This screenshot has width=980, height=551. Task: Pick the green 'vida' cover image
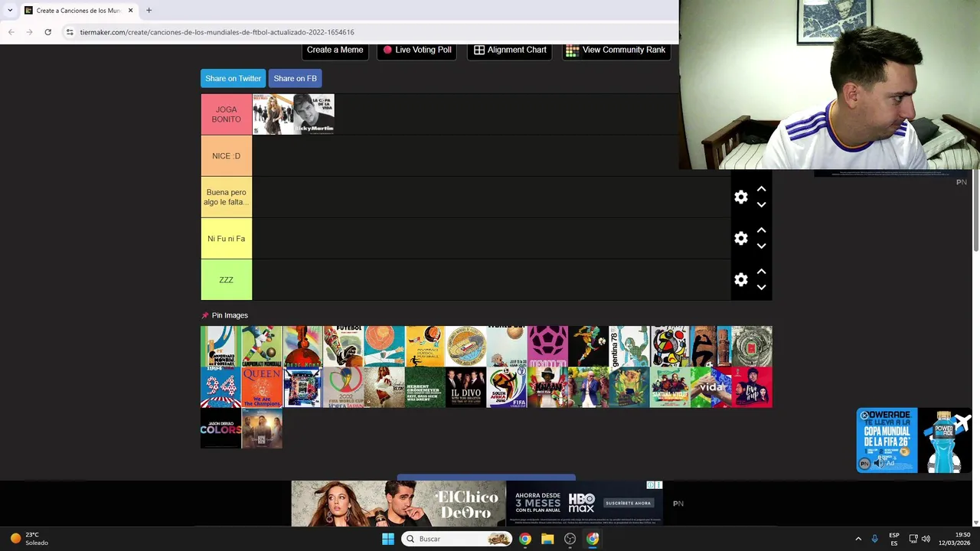(710, 387)
